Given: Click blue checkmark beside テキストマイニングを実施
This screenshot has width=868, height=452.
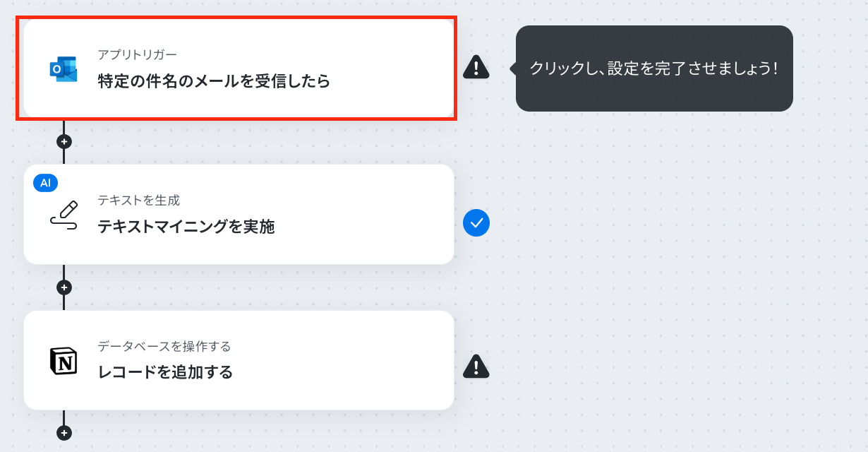Looking at the screenshot, I should click(x=476, y=223).
